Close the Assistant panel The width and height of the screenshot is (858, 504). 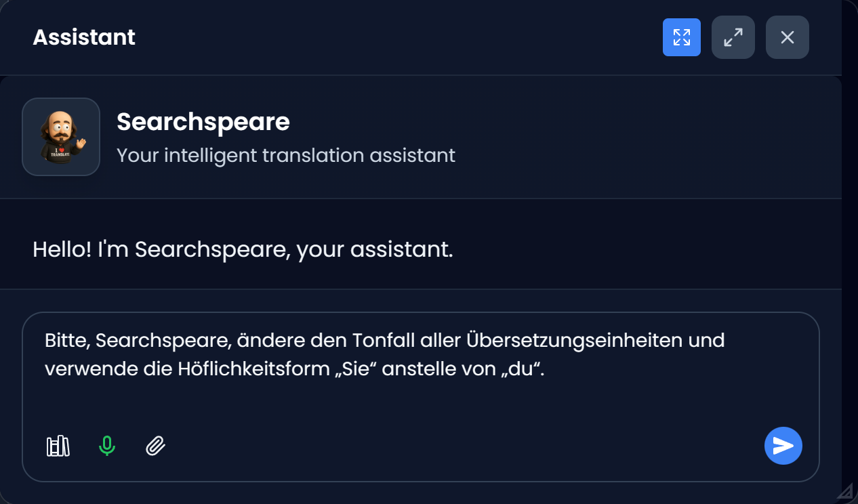787,37
